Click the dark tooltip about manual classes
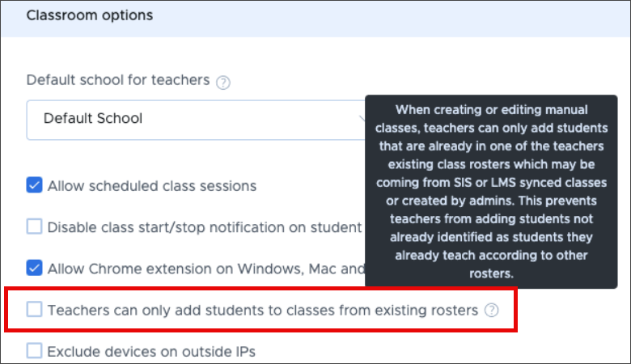 coord(491,192)
